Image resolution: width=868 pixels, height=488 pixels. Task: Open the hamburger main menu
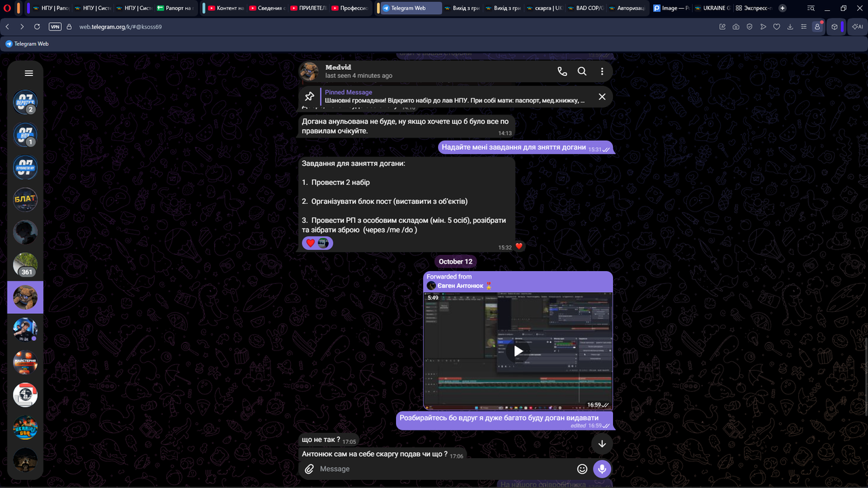click(x=28, y=73)
